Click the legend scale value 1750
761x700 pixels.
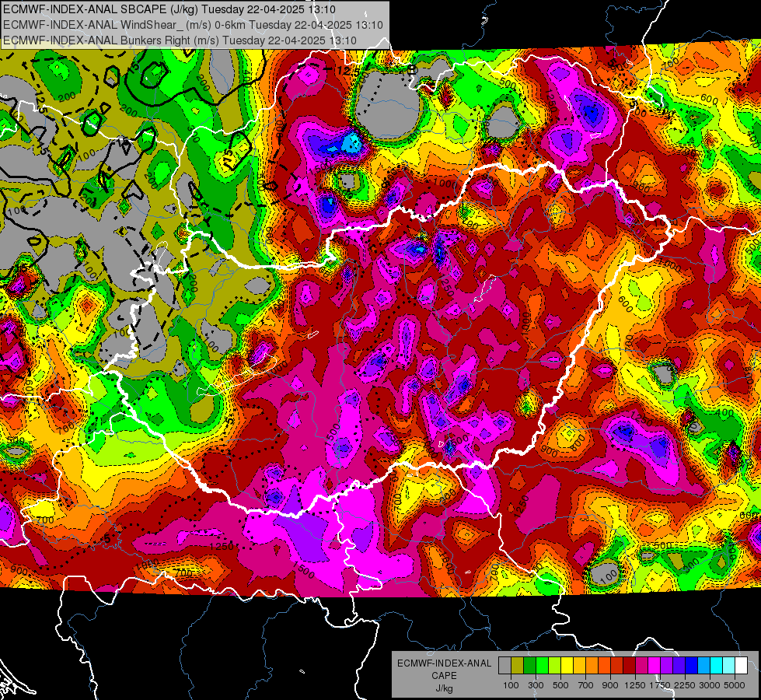tap(660, 685)
